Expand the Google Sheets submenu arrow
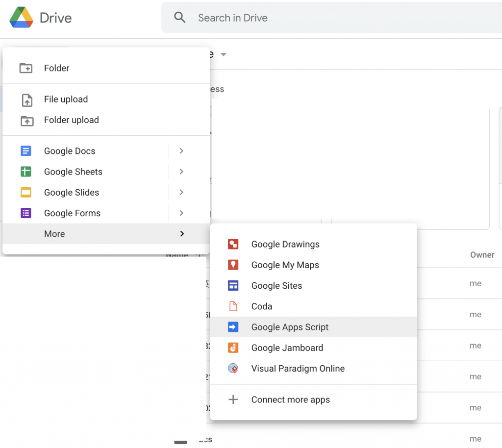This screenshot has height=448, width=502. (181, 172)
